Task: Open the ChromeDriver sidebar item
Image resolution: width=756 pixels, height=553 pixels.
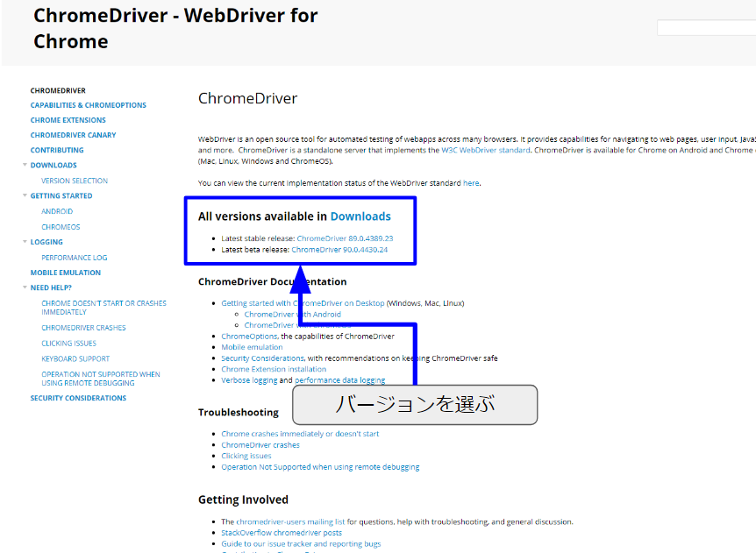Action: coord(58,90)
